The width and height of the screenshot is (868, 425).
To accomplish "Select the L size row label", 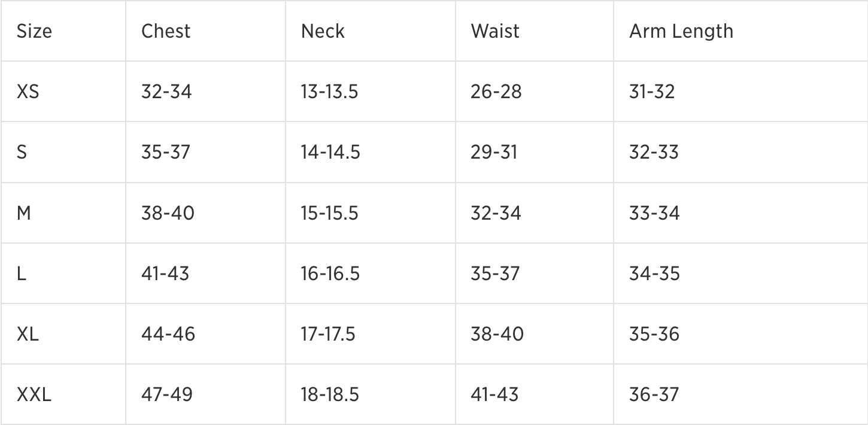I will [22, 274].
